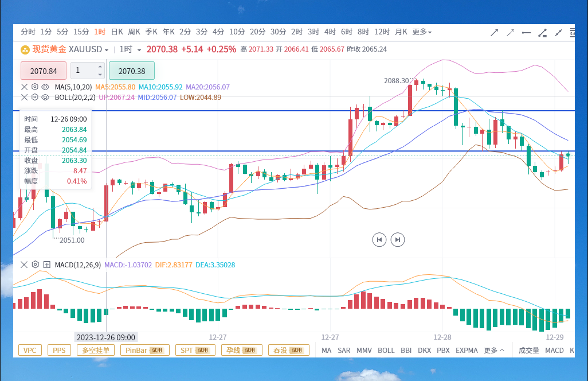Toggle visibility of BOLL indicator
This screenshot has height=381, width=588.
tap(45, 98)
